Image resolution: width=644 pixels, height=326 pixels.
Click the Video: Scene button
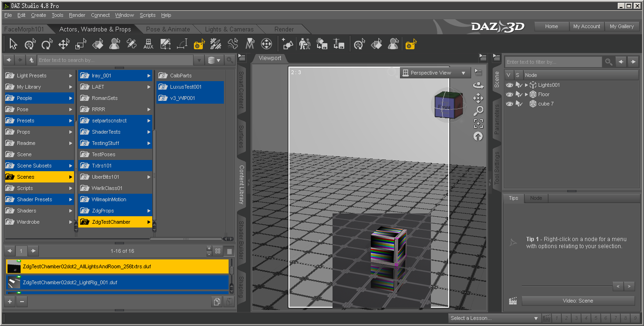(x=578, y=301)
